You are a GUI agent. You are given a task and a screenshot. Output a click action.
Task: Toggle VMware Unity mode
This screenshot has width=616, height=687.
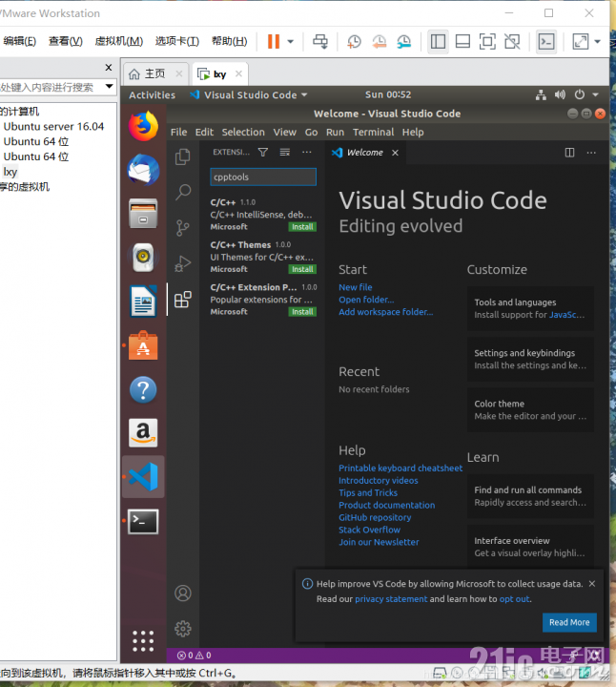[512, 42]
